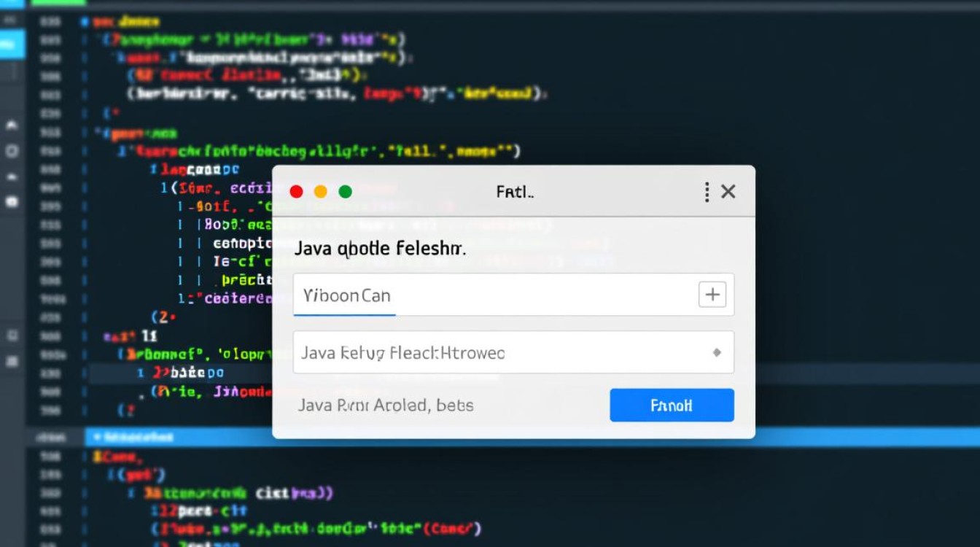Click the green maximize dot on the dialog
980x547 pixels.
pyautogui.click(x=345, y=192)
